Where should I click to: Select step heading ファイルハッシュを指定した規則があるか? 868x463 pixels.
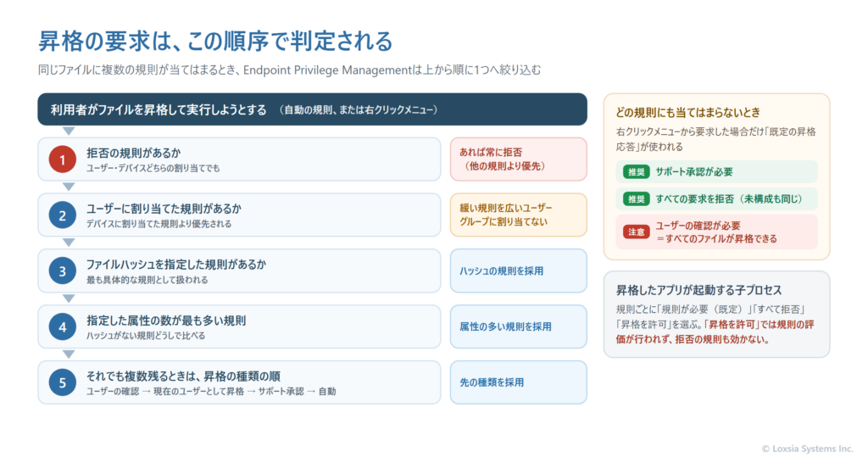tap(176, 265)
